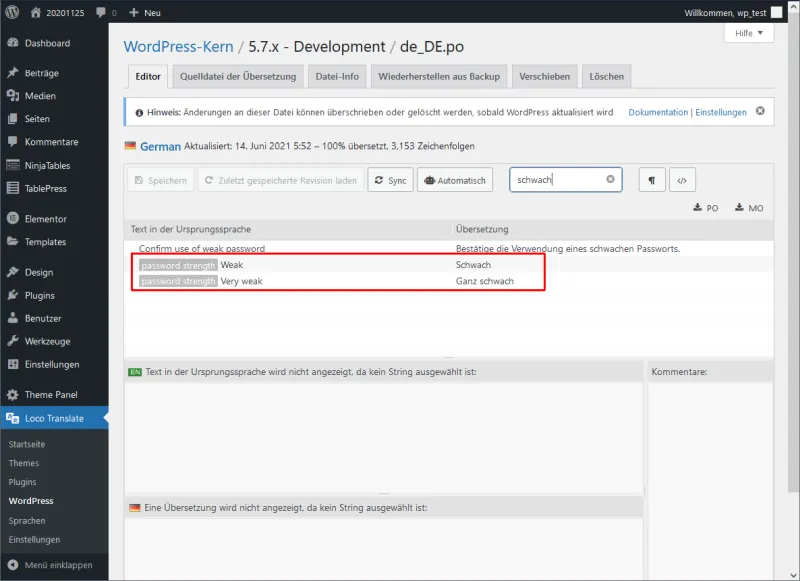This screenshot has width=800, height=581.
Task: Open Plugins in main sidebar menu
Action: [54, 295]
